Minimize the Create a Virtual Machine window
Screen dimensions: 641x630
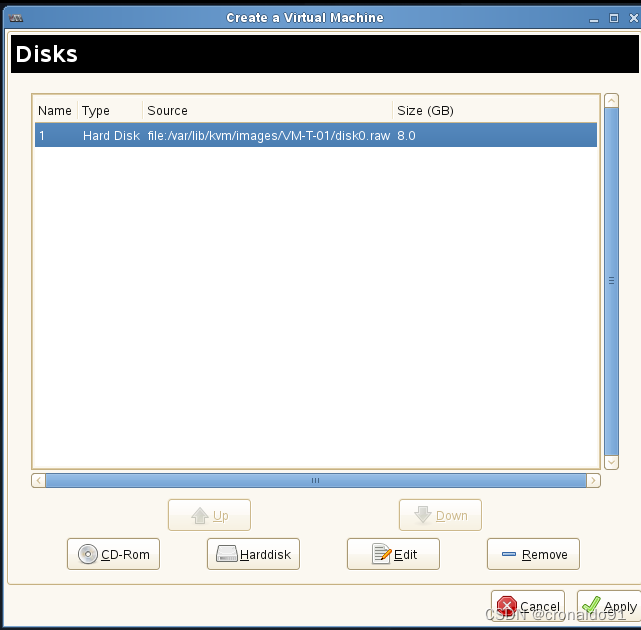point(594,19)
